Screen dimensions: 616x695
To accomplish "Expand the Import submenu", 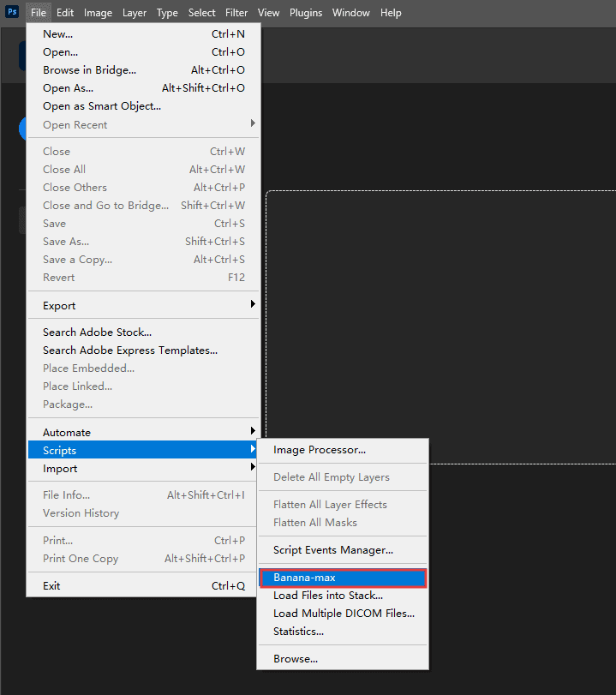I will (x=143, y=468).
